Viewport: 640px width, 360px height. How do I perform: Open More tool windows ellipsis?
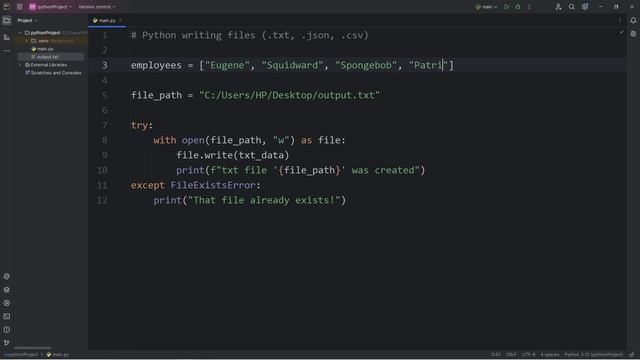7,51
